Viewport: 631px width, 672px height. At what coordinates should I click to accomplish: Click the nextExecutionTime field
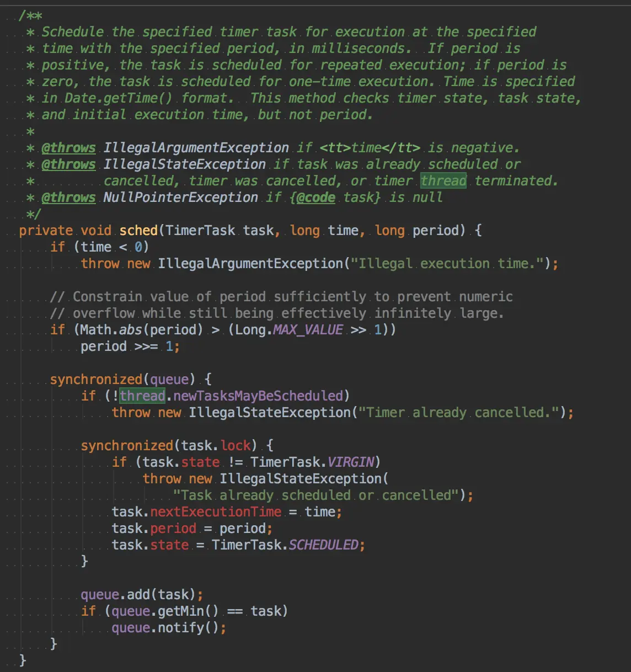(216, 511)
